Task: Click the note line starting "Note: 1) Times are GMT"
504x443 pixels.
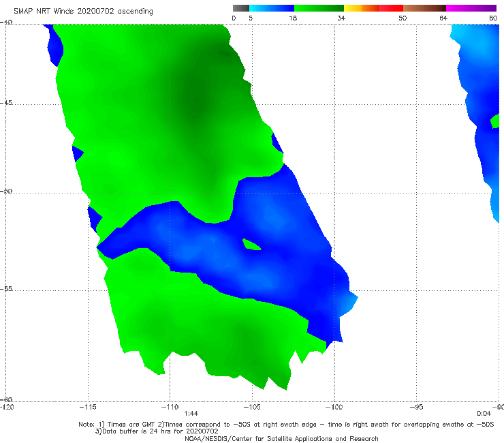Action: (286, 425)
